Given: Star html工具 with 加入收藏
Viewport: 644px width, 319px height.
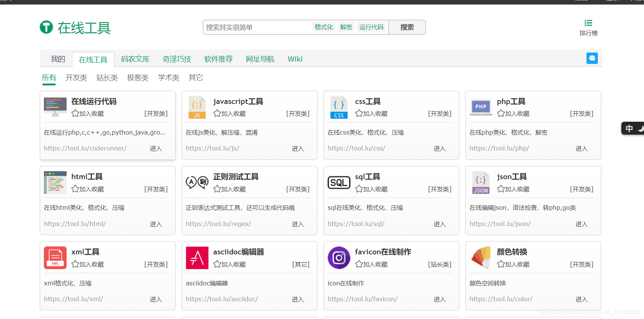Looking at the screenshot, I should tap(88, 189).
